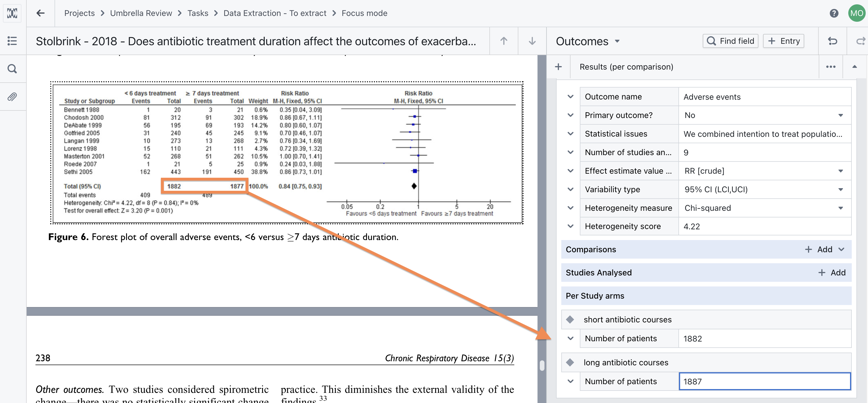Add a new Results per comparison entry
The width and height of the screenshot is (868, 403).
(x=558, y=67)
